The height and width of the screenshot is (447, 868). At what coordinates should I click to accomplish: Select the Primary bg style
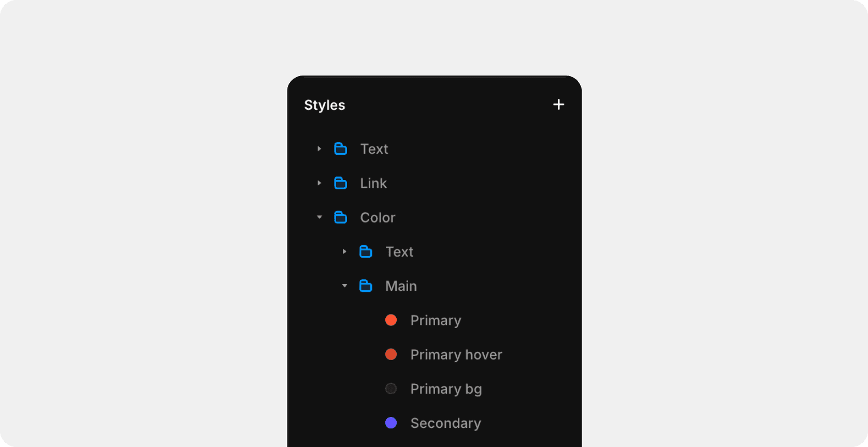point(446,389)
